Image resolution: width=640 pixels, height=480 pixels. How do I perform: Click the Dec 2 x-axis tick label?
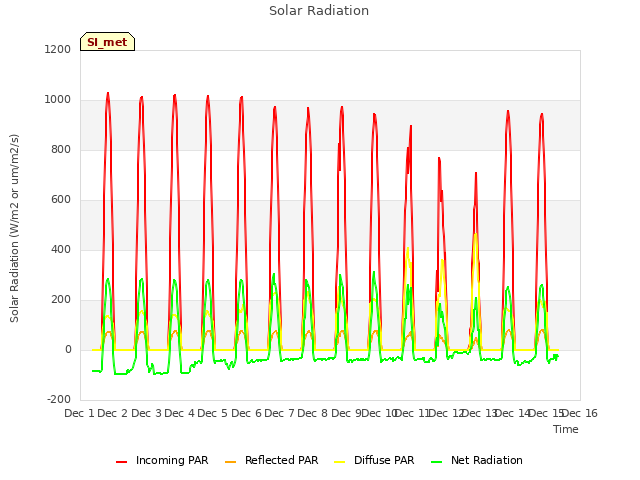pyautogui.click(x=113, y=413)
